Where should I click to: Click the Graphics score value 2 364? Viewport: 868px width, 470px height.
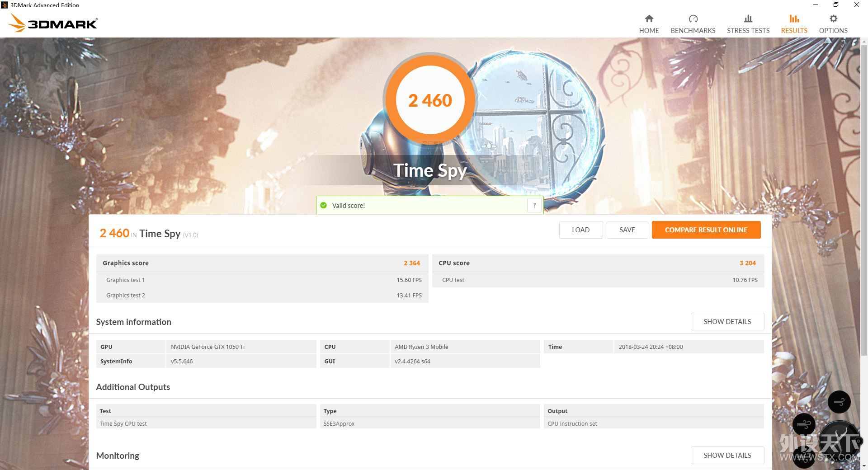point(412,263)
